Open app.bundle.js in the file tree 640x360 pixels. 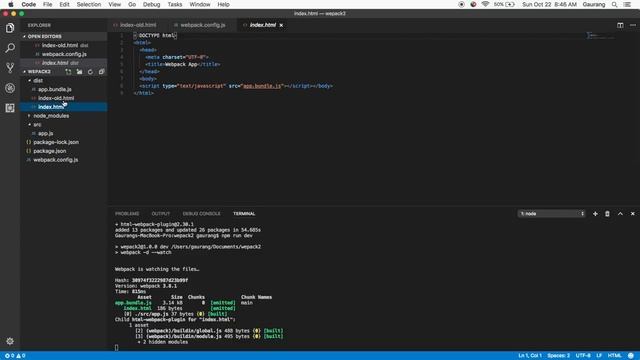[x=55, y=89]
